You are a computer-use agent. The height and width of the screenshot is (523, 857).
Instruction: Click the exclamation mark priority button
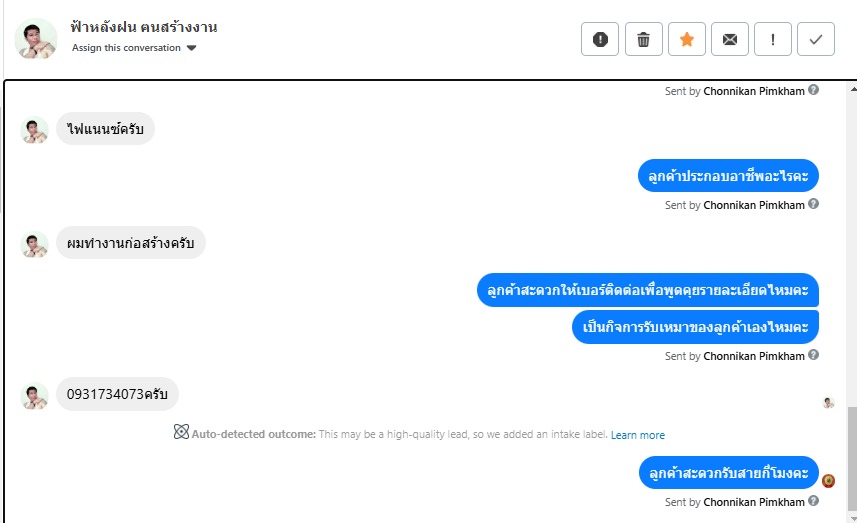(773, 39)
